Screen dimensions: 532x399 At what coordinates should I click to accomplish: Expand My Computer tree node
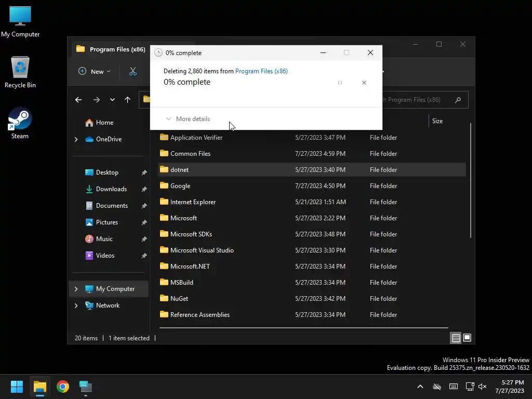(x=76, y=289)
